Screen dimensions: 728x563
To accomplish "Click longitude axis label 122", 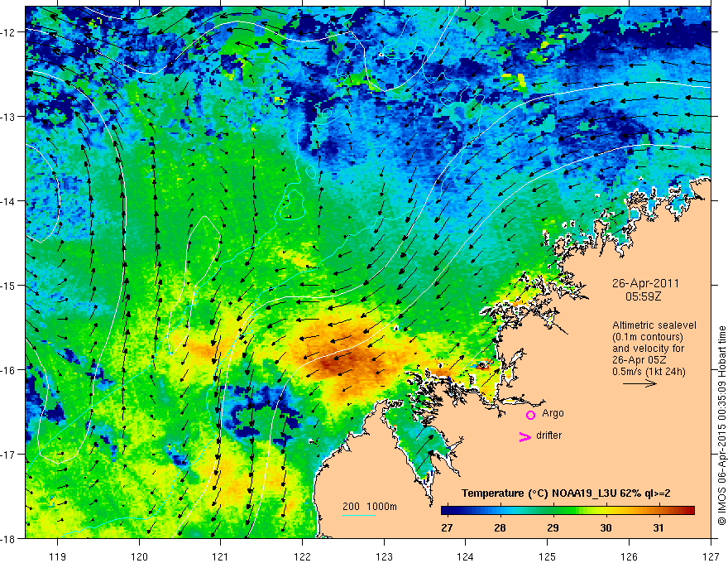I will pyautogui.click(x=302, y=556).
